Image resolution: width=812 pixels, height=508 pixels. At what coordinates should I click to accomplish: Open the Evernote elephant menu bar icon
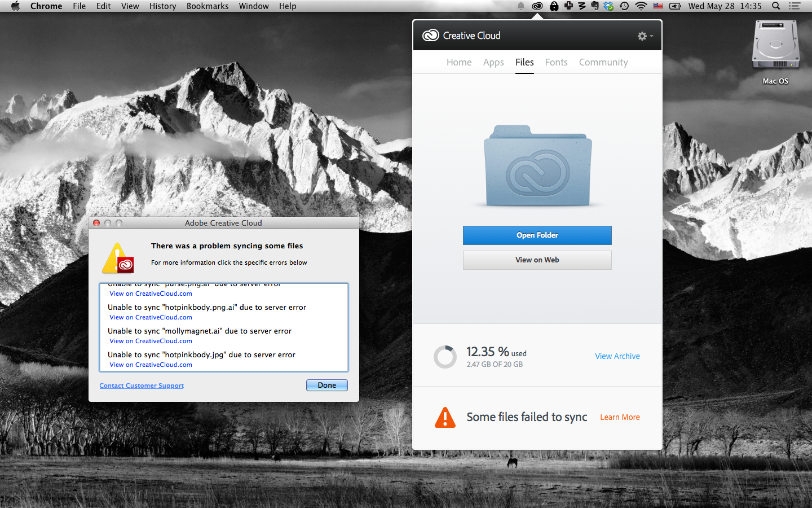click(x=595, y=6)
